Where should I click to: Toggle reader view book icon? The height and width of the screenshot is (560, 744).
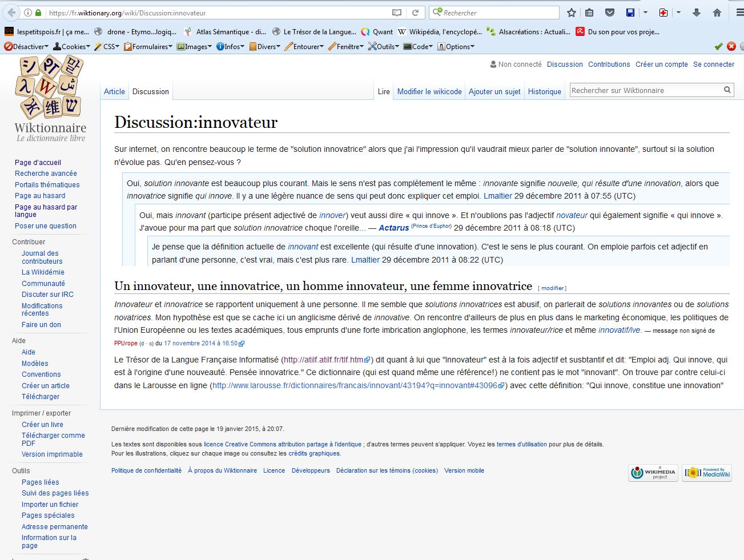coord(397,13)
